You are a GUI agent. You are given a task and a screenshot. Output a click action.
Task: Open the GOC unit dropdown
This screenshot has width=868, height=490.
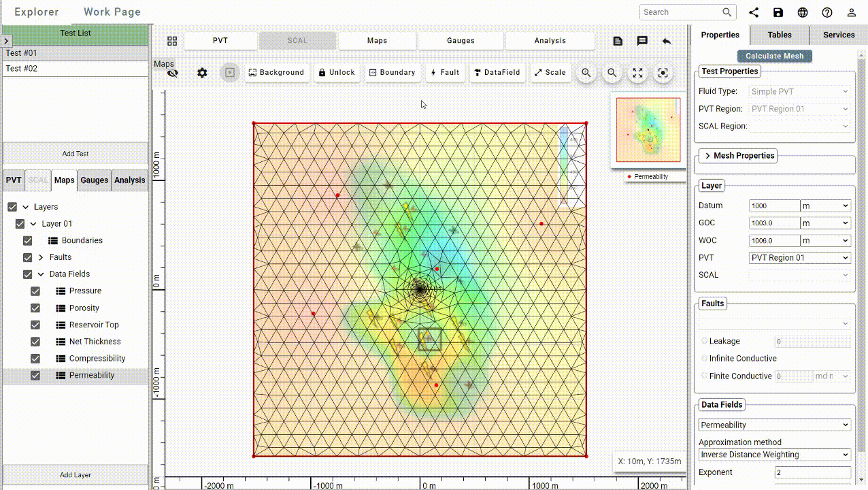coord(825,223)
